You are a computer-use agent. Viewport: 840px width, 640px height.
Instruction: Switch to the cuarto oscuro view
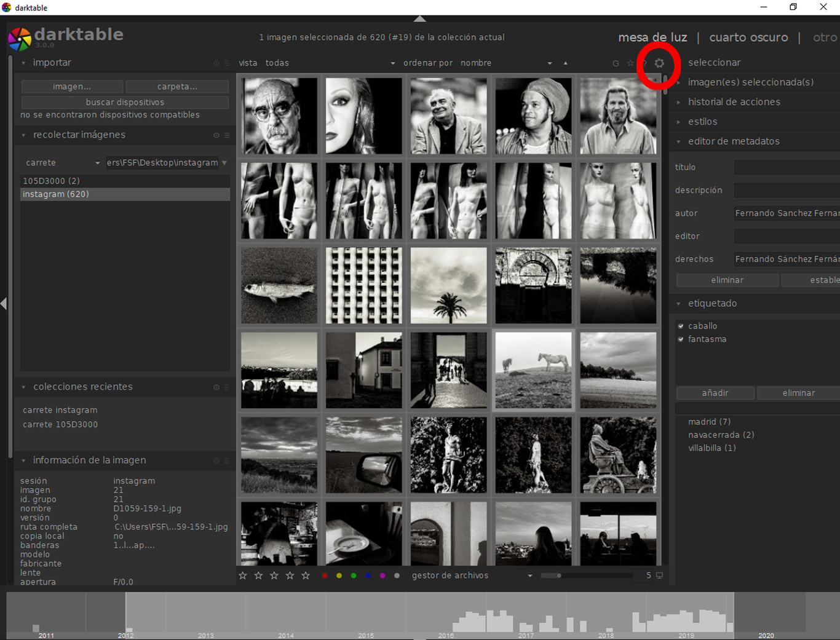[748, 38]
